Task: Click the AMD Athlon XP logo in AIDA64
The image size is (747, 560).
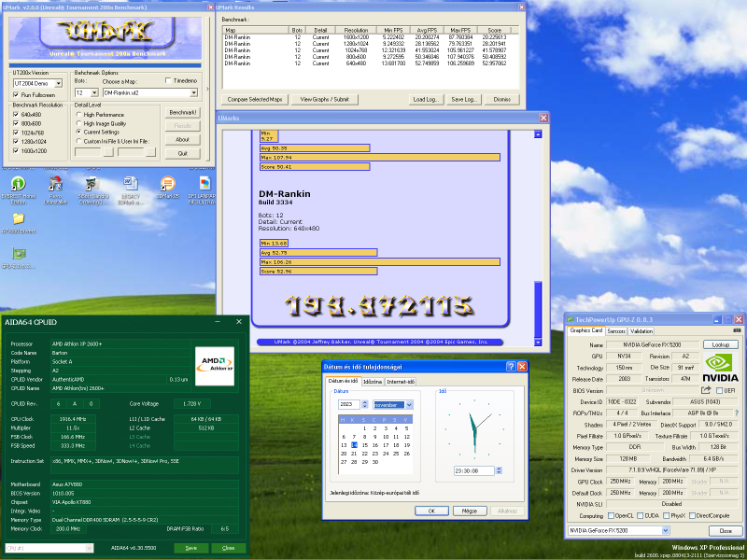Action: coord(215,366)
